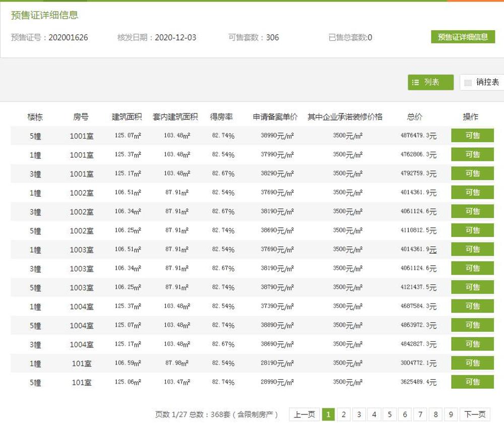This screenshot has width=504, height=423.
Task: Click the 申请备案单价 column header
Action: (x=275, y=116)
